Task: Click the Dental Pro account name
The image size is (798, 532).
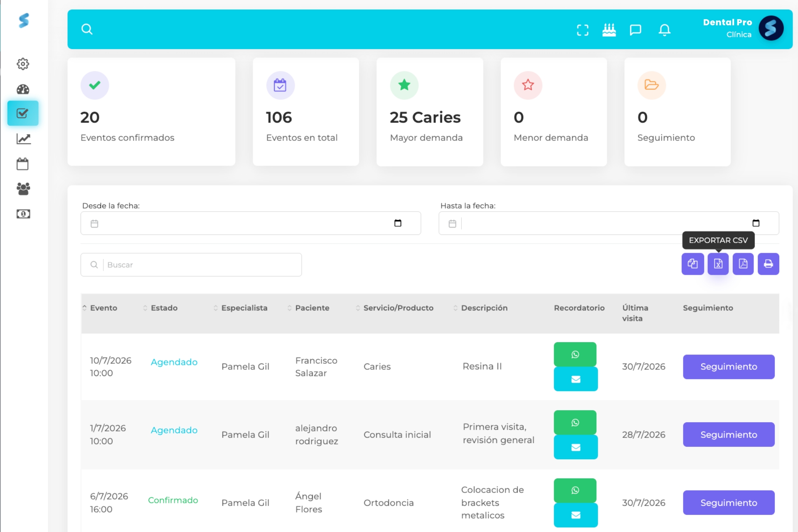Action: tap(727, 22)
